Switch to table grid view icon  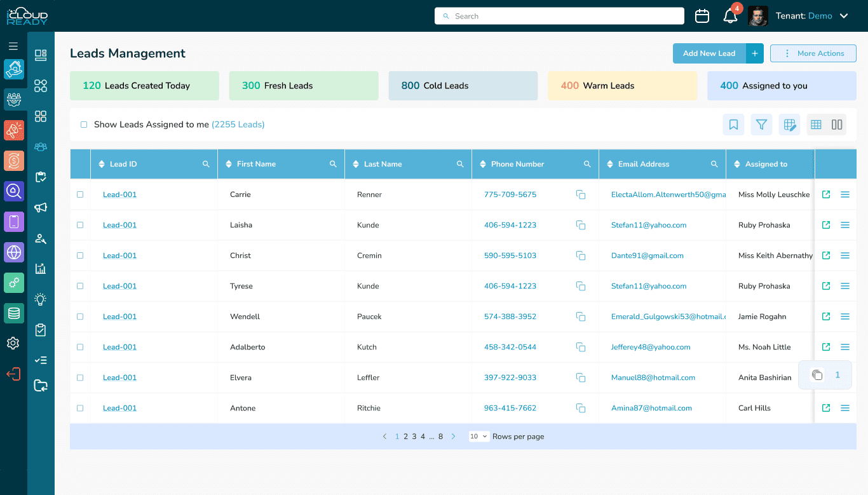pos(816,125)
